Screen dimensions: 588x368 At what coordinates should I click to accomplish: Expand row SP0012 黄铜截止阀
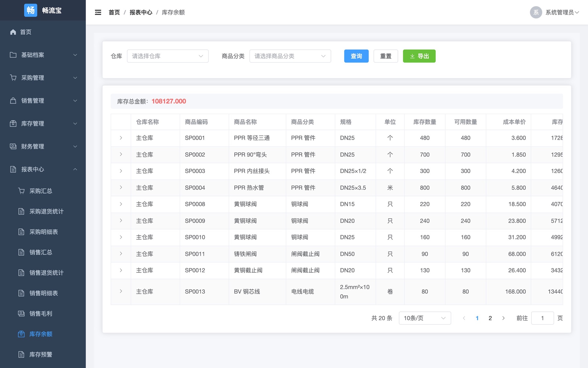coord(121,270)
